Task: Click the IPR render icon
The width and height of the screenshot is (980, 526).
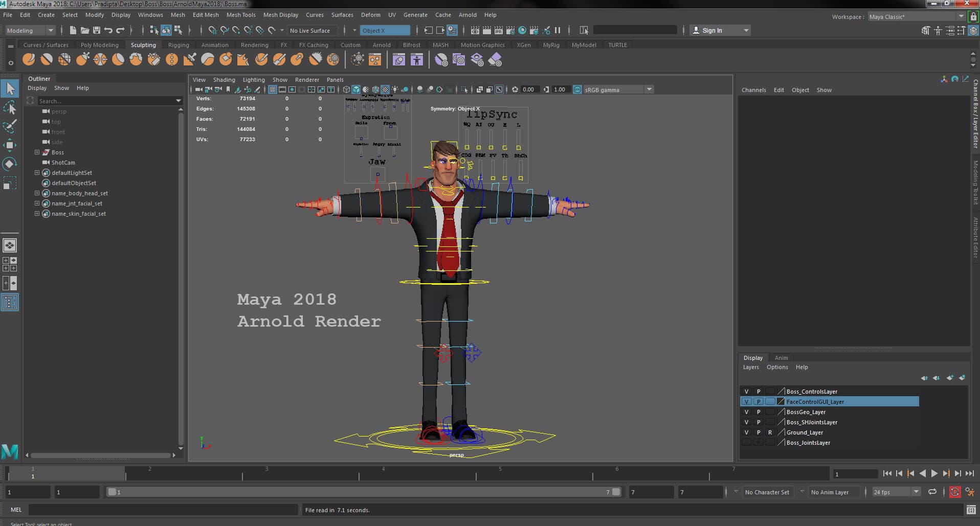Action: tap(498, 30)
